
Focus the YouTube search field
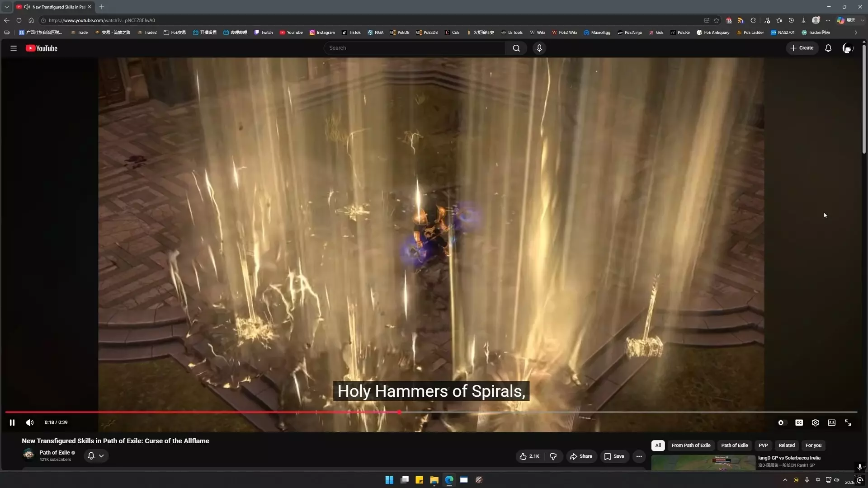[x=414, y=48]
